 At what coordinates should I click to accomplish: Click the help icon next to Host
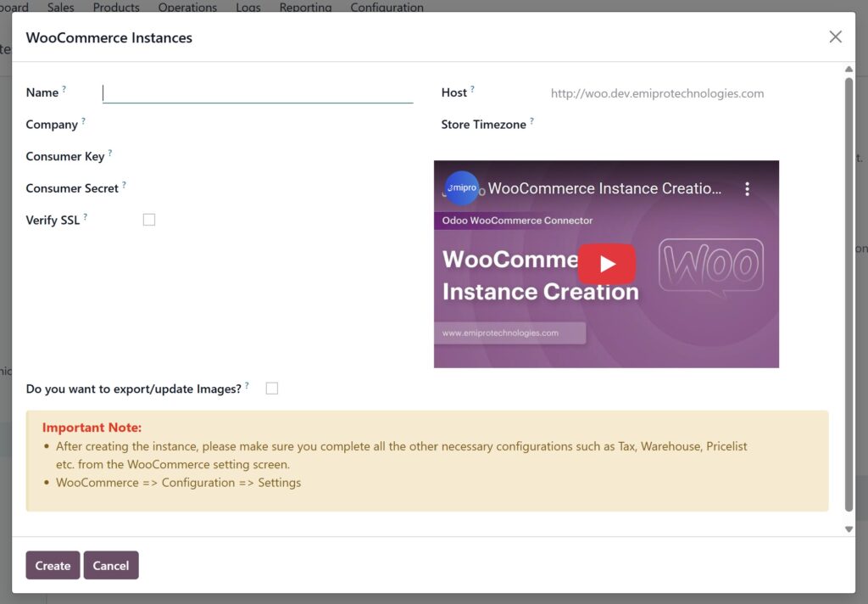coord(472,87)
